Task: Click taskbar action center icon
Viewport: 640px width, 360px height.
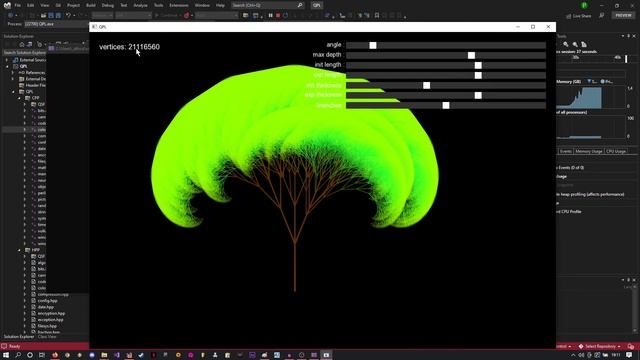Action: click(x=629, y=355)
